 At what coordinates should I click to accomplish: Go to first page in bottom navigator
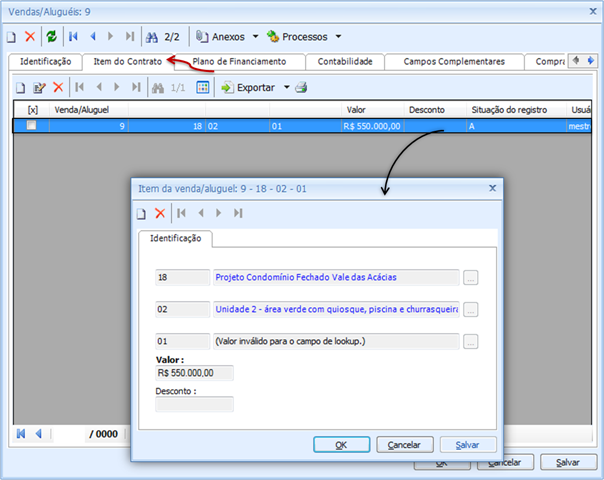click(x=21, y=434)
